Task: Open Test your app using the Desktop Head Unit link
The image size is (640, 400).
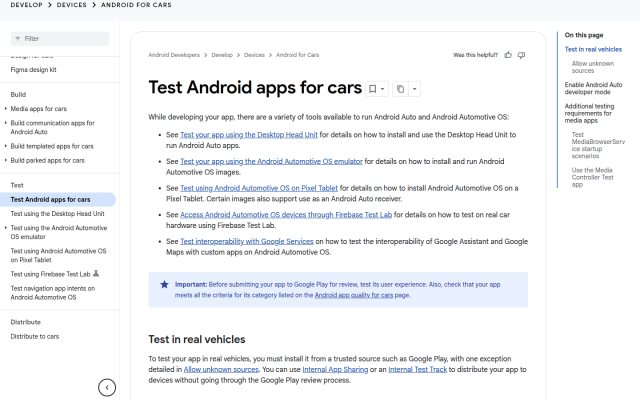Action: [x=249, y=135]
